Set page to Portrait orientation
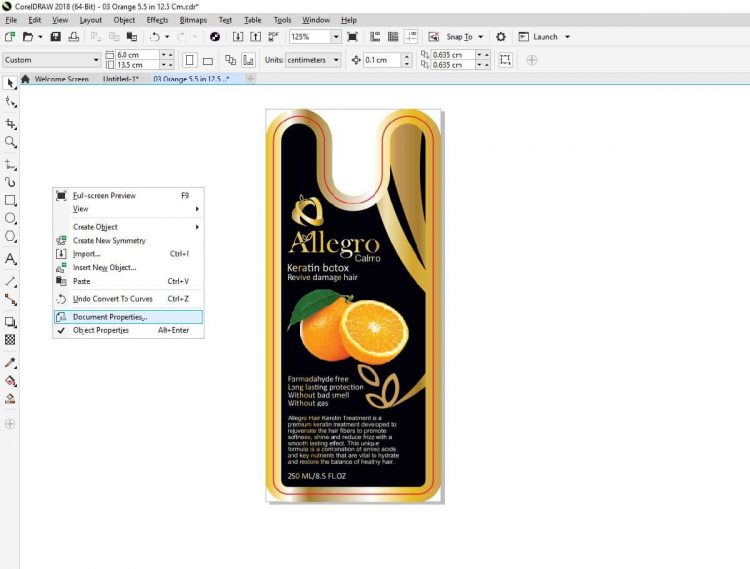The width and height of the screenshot is (750, 569). (189, 60)
